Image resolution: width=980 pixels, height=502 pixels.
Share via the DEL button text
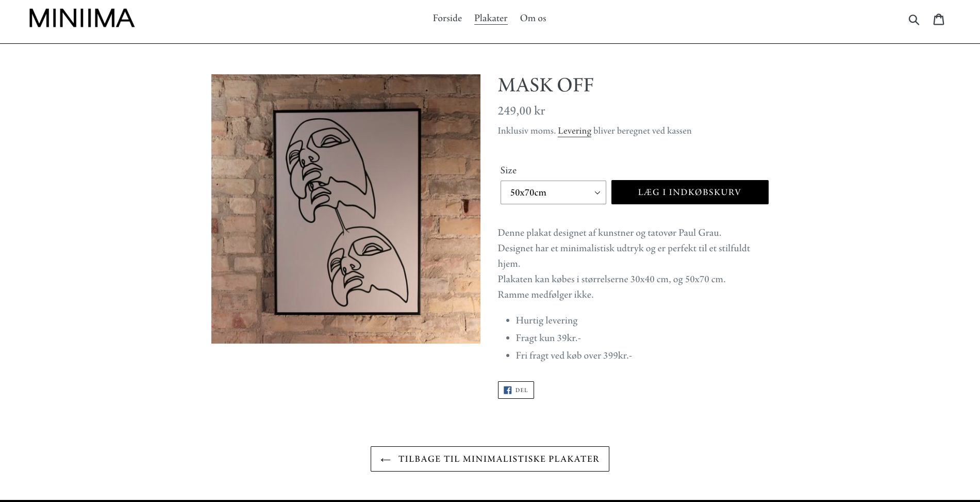(522, 390)
